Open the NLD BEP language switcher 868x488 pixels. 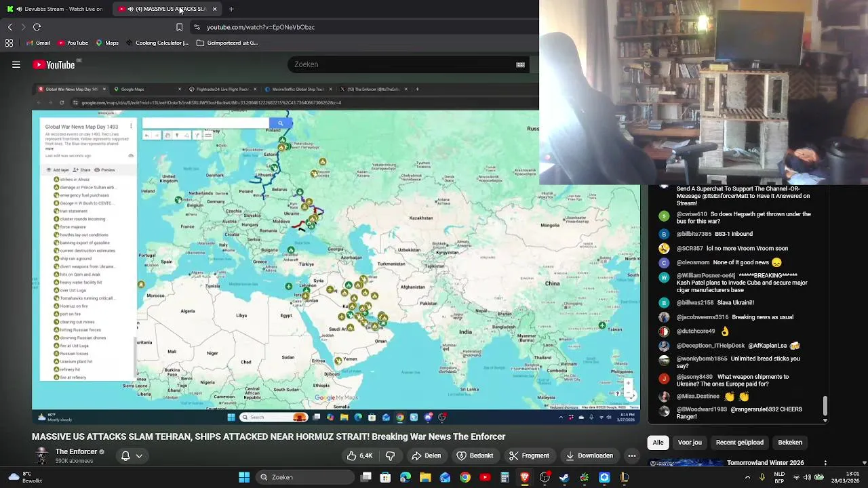click(x=780, y=477)
